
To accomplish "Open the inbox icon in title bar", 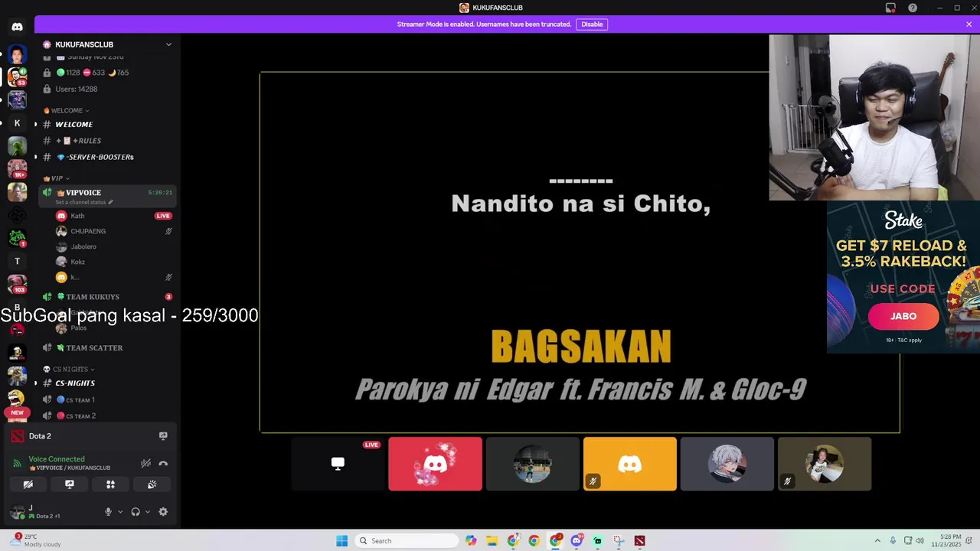I will (x=890, y=8).
